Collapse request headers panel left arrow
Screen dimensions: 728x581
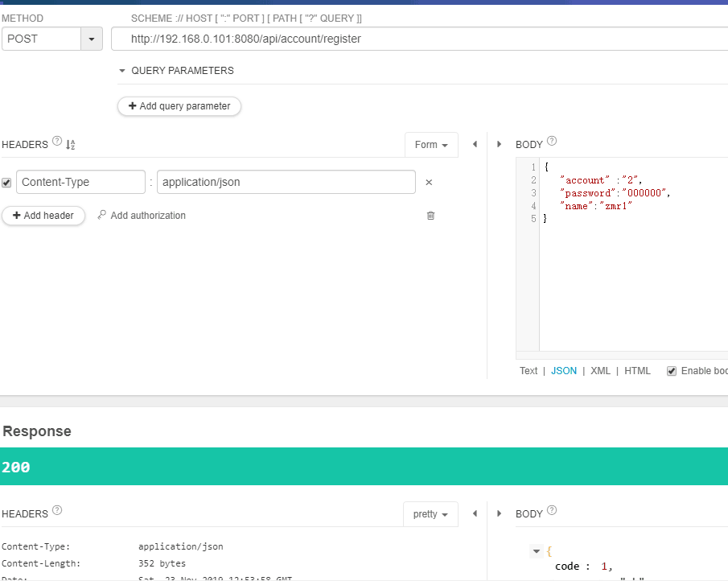[475, 145]
